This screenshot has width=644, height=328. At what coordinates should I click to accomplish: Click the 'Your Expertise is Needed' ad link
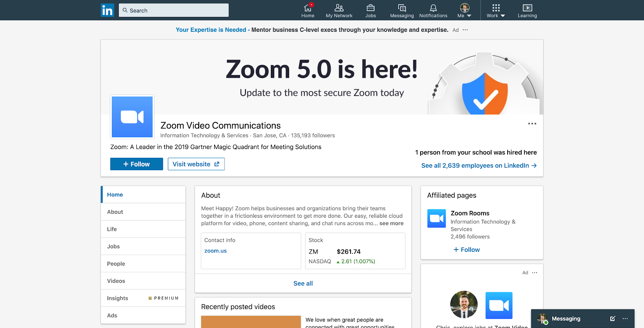tap(212, 30)
